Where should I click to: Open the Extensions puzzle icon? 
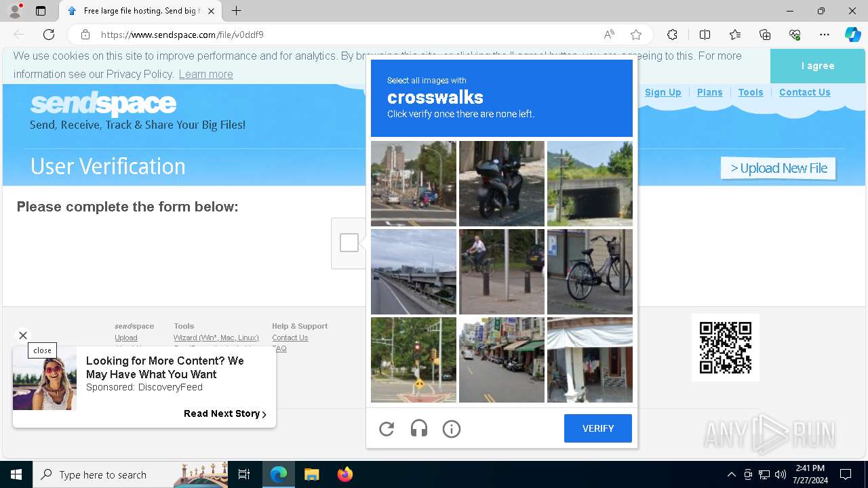[672, 35]
